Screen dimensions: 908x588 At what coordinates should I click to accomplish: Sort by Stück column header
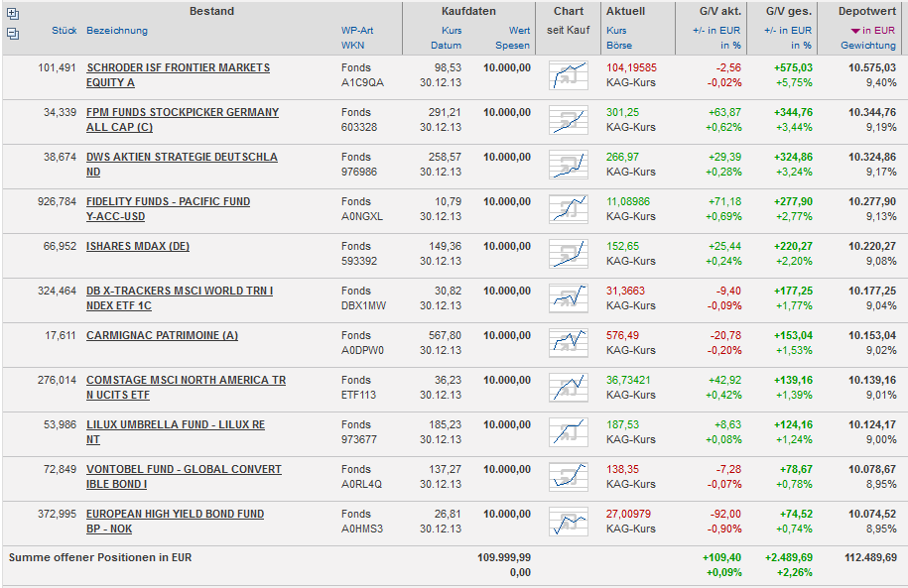[64, 31]
